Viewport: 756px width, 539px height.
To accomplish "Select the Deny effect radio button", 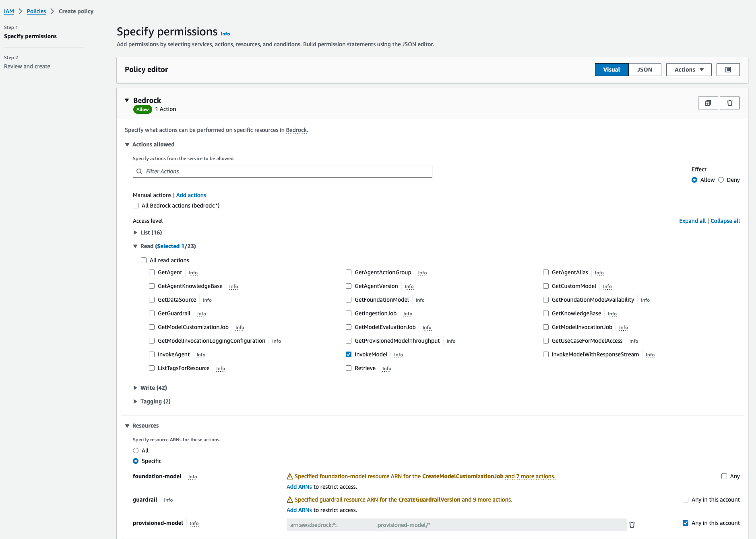I will tap(721, 180).
